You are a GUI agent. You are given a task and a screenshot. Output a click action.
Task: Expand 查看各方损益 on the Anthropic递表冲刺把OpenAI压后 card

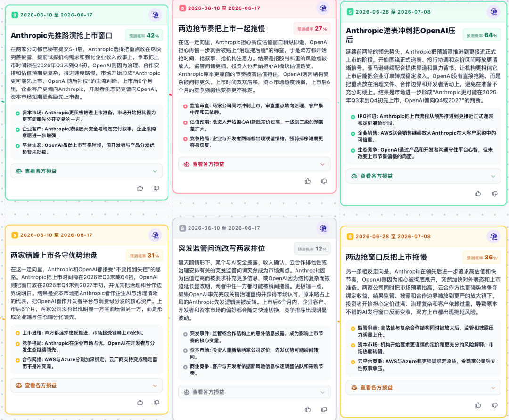[x=423, y=176]
